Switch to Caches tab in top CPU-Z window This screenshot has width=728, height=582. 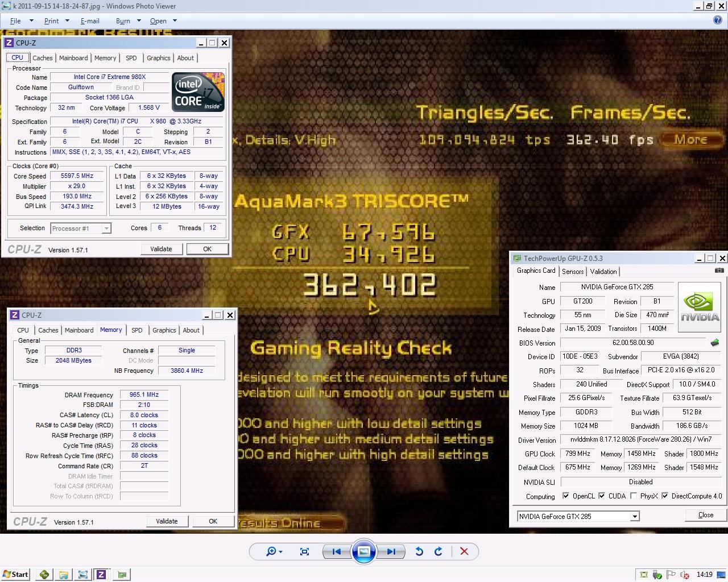(x=43, y=58)
